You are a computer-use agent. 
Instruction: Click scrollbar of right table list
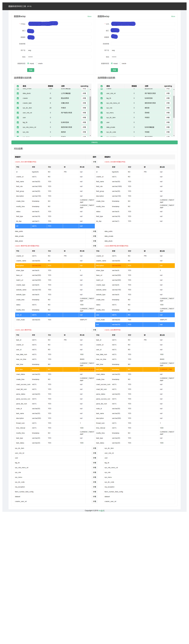[174, 107]
